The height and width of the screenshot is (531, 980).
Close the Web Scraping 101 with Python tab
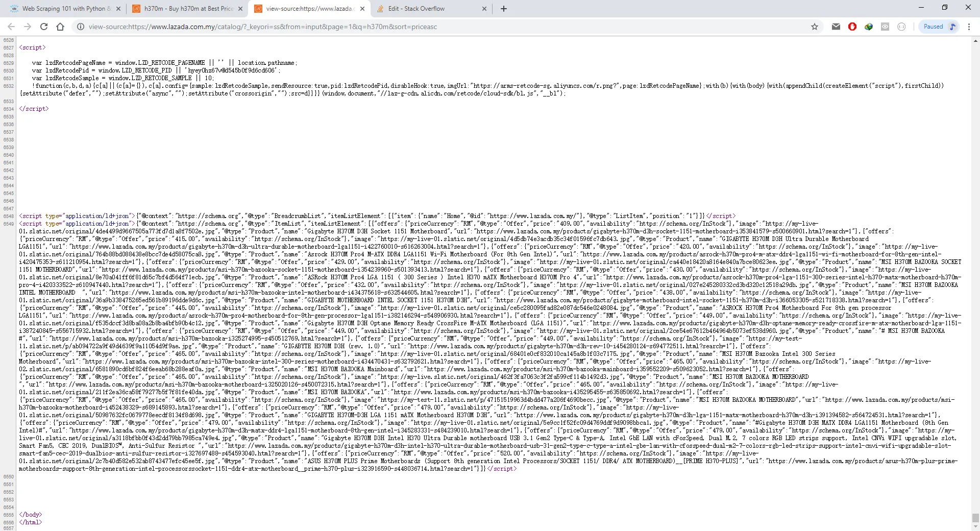118,9
